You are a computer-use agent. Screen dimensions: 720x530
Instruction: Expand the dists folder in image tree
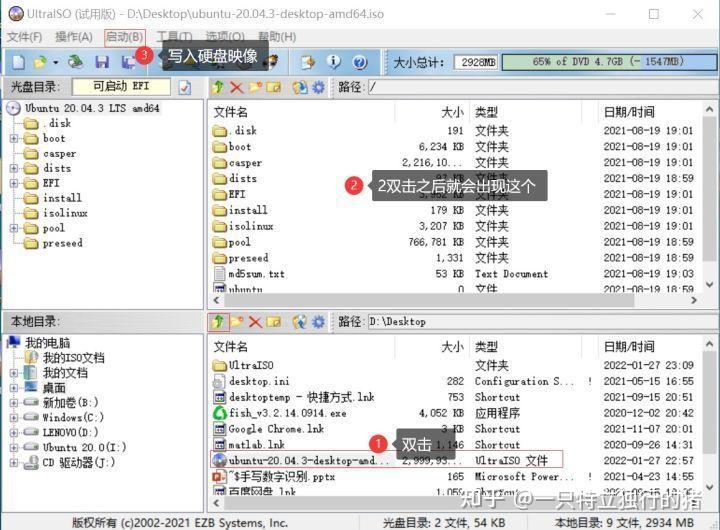[14, 168]
